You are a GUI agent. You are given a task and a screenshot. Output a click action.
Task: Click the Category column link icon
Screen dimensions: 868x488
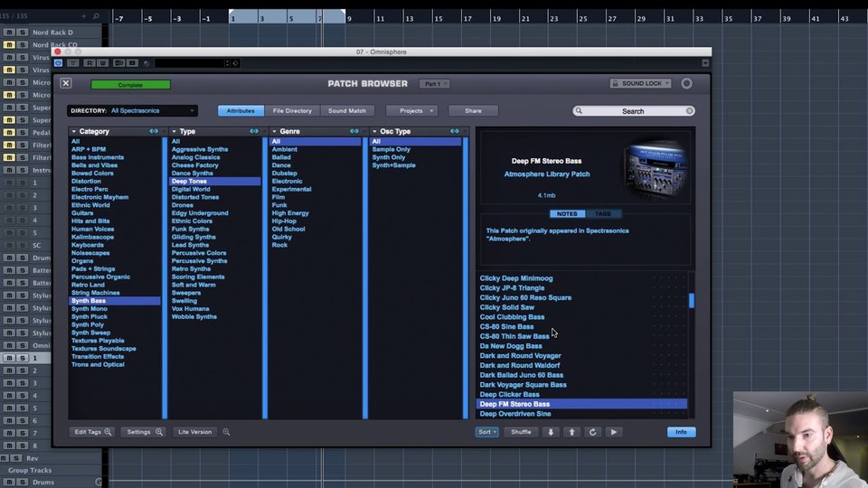coord(154,131)
